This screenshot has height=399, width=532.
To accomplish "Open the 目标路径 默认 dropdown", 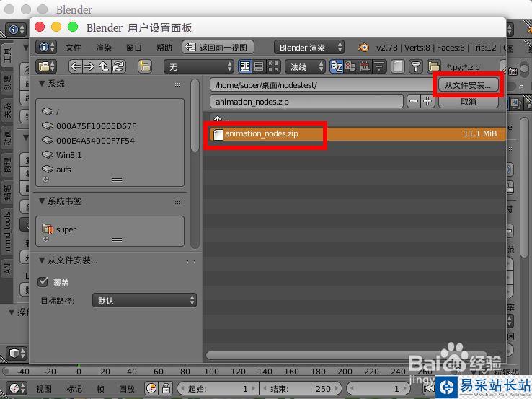I will click(145, 301).
